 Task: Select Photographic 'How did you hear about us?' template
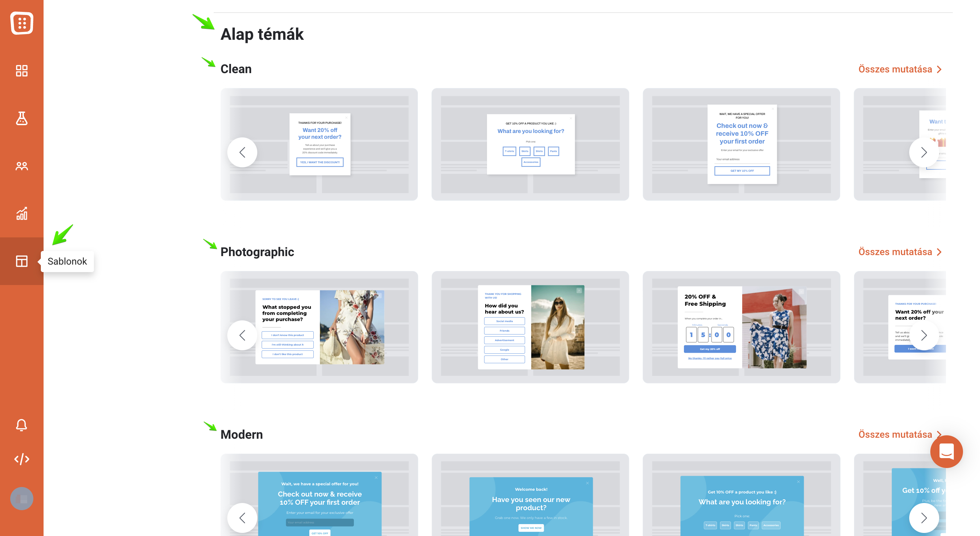point(530,327)
